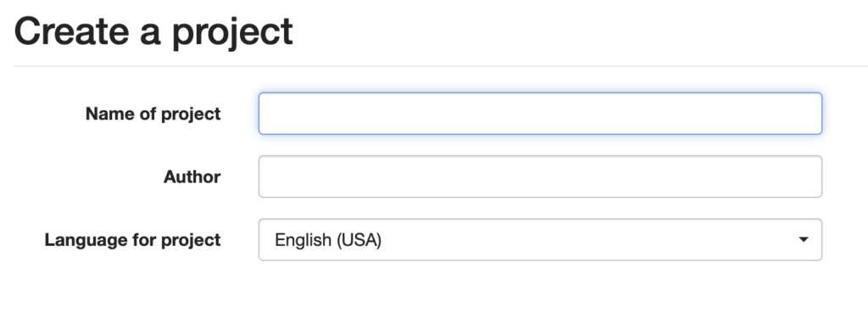This screenshot has width=868, height=319.
Task: Click the "Language for project" label
Action: pos(133,240)
